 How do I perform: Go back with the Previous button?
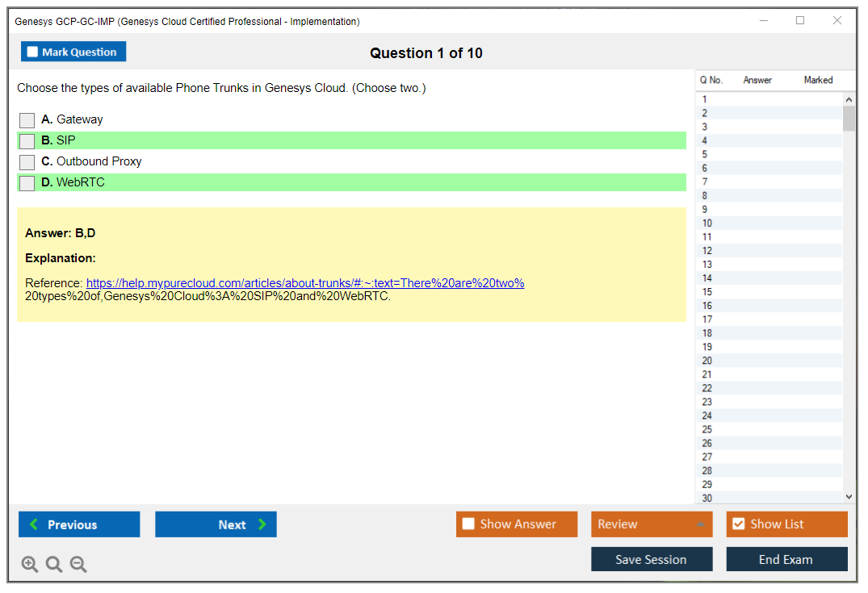pos(79,524)
